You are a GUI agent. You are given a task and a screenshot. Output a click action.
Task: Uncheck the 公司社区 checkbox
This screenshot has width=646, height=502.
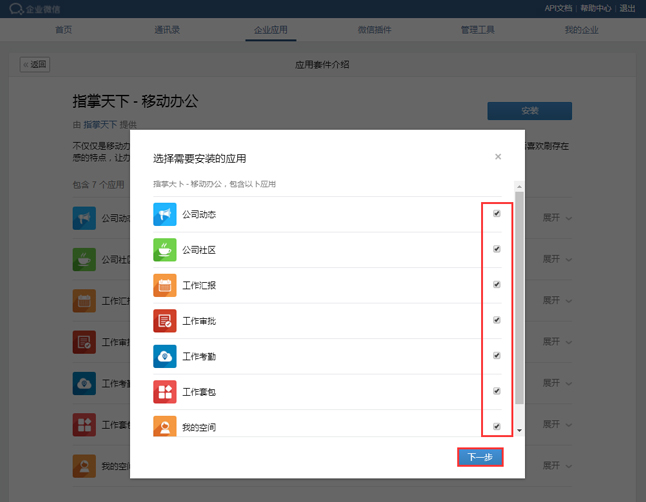click(497, 249)
